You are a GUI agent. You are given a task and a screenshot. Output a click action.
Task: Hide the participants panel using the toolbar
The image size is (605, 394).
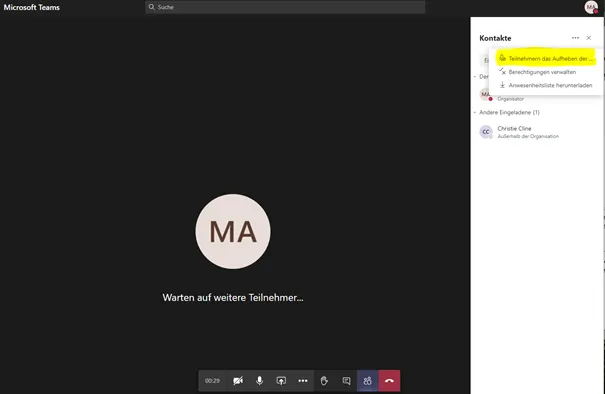coord(367,381)
